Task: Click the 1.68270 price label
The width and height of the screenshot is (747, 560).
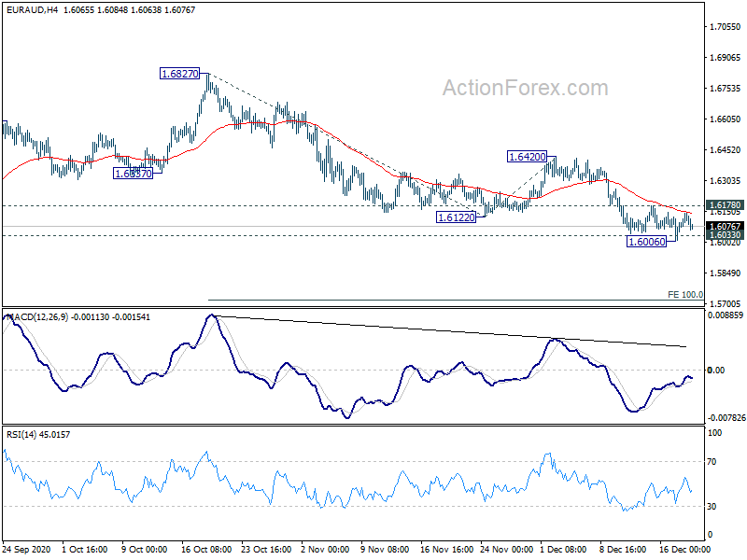Action: 179,74
